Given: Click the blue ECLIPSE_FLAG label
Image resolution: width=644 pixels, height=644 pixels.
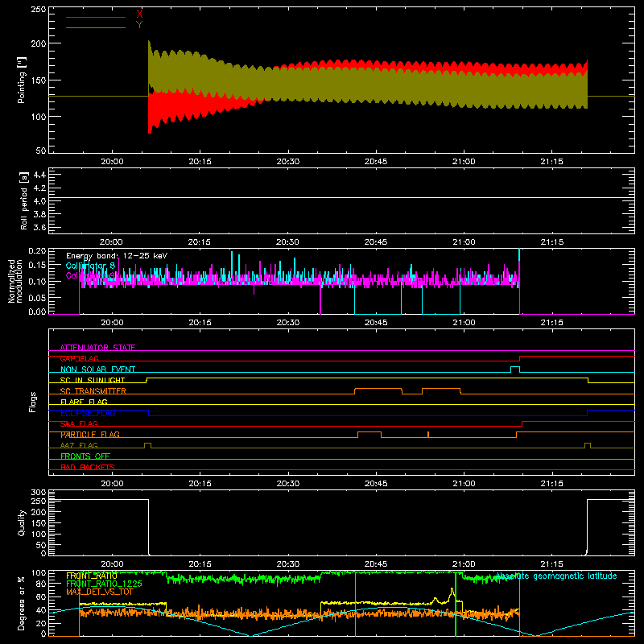Looking at the screenshot, I should click(88, 413).
